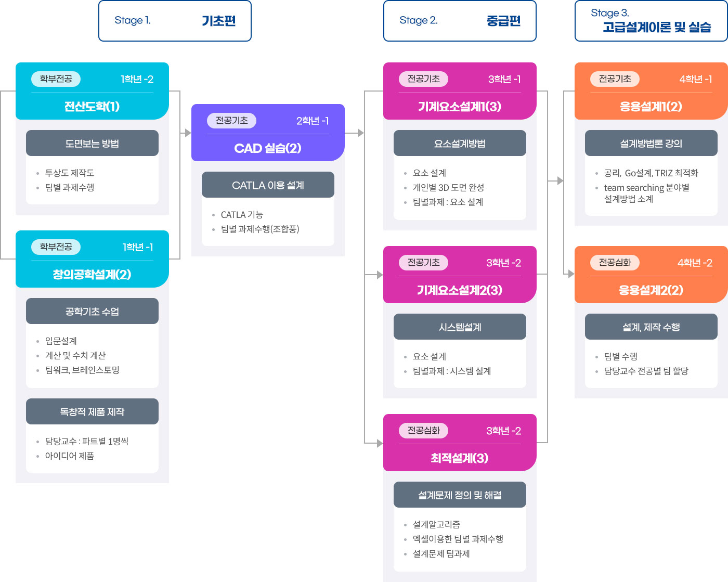728x582 pixels.
Task: Click the arrow pointing toward 설계방법론 강의 box
Action: [x=560, y=180]
